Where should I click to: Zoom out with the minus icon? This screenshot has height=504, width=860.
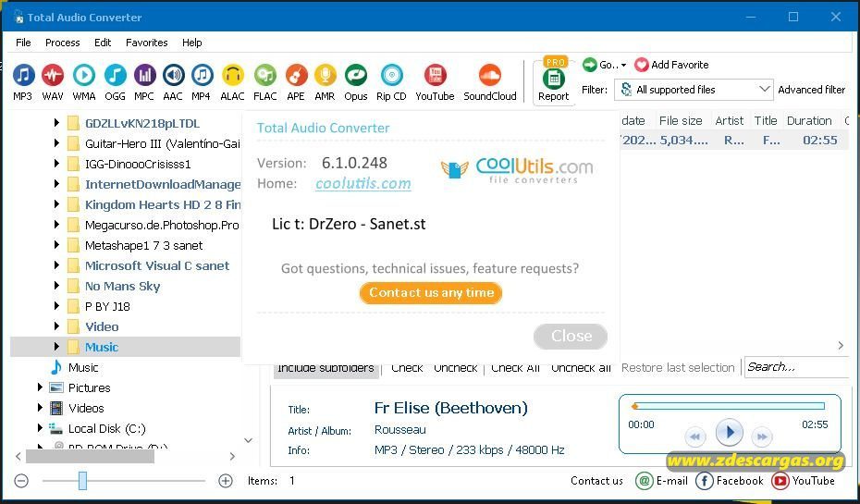tap(21, 481)
